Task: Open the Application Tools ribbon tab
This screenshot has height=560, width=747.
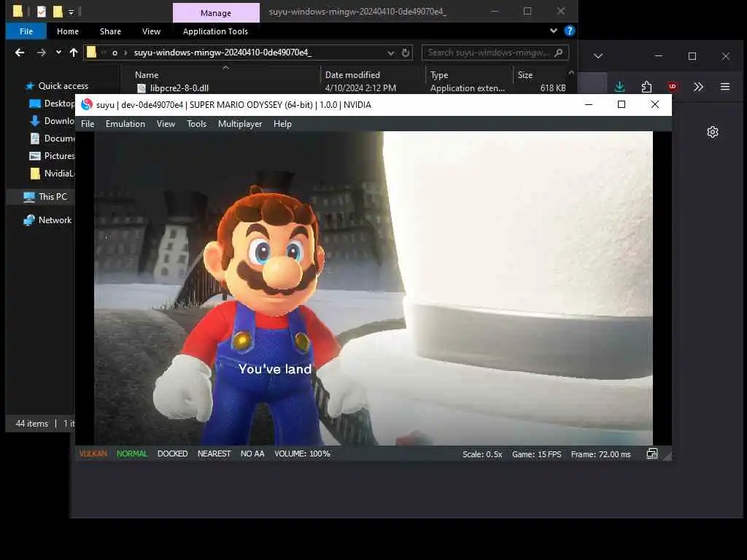Action: [x=215, y=31]
